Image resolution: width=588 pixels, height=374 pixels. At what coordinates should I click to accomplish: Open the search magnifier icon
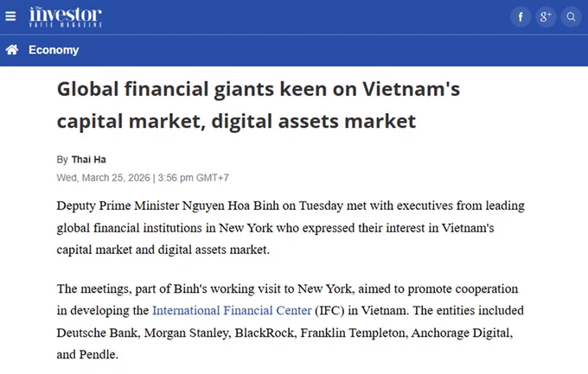(571, 17)
